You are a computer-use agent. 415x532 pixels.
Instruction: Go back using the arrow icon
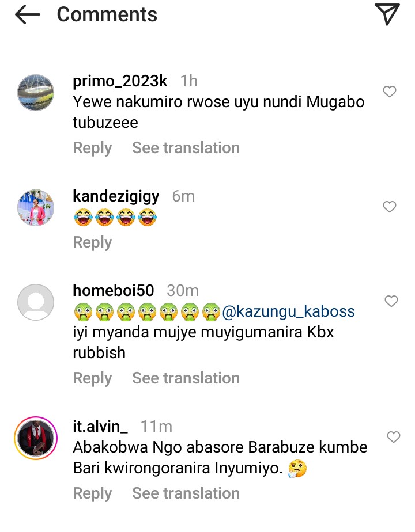[28, 15]
